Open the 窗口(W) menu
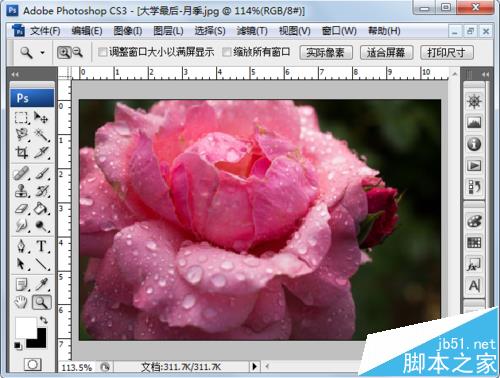500x378 pixels. click(x=339, y=31)
